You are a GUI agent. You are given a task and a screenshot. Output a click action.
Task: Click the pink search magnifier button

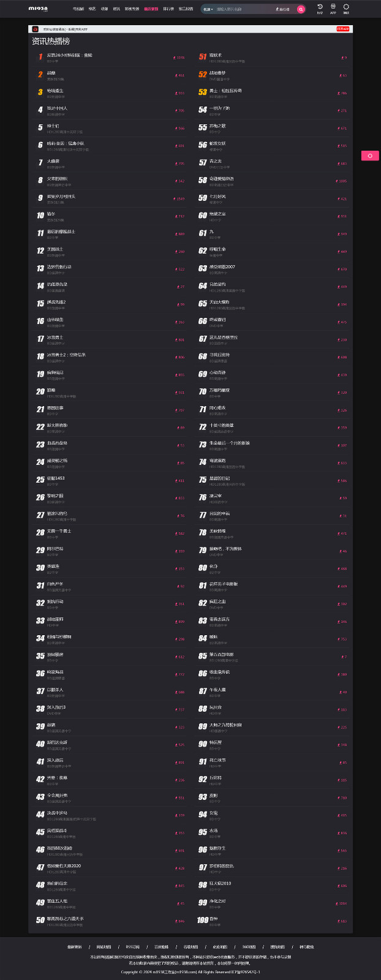301,9
